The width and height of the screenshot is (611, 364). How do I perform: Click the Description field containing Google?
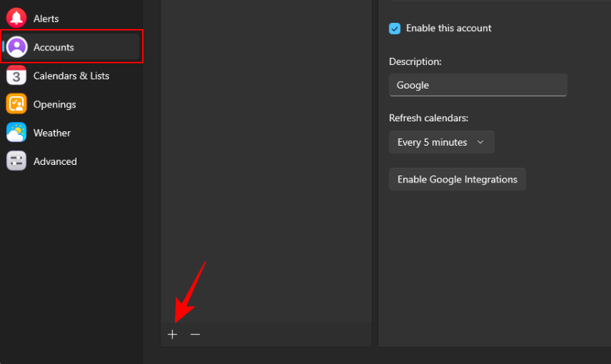pos(477,85)
